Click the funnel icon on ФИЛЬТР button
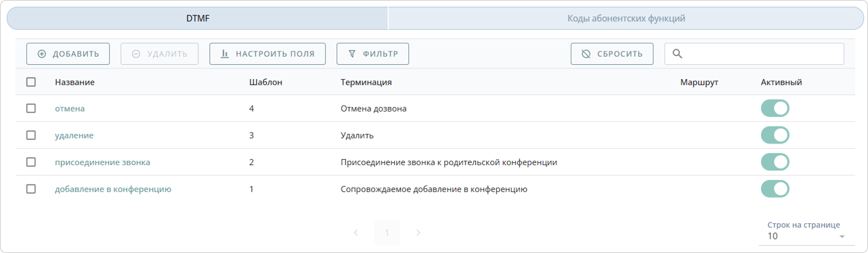 click(x=351, y=54)
